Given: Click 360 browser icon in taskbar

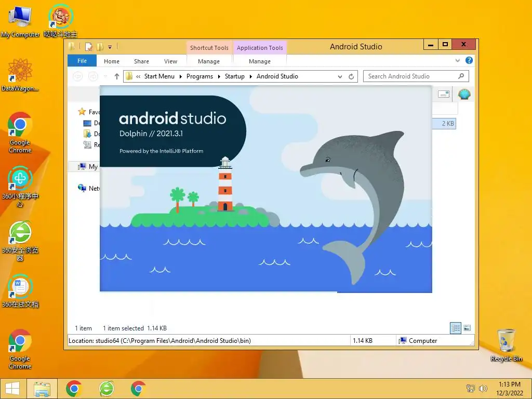Looking at the screenshot, I should coord(107,389).
